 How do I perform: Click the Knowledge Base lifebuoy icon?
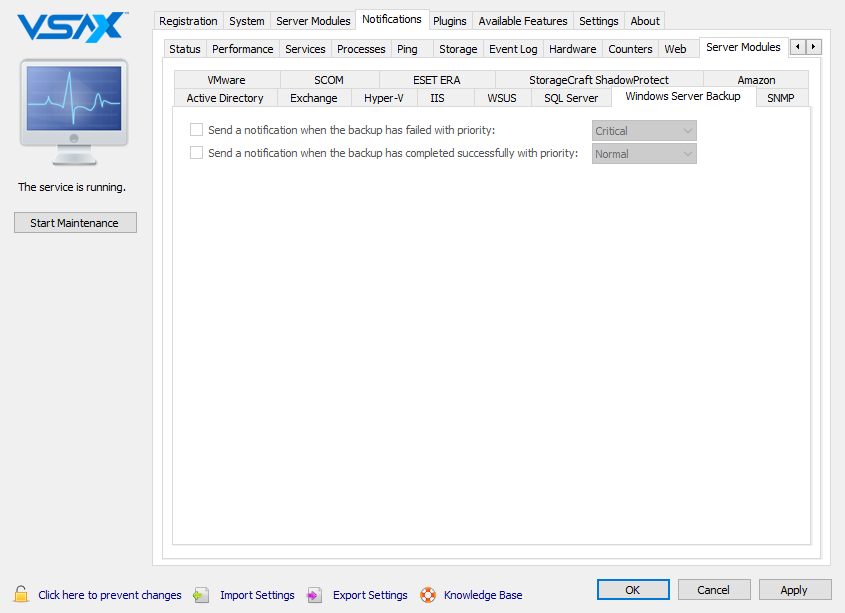click(428, 595)
